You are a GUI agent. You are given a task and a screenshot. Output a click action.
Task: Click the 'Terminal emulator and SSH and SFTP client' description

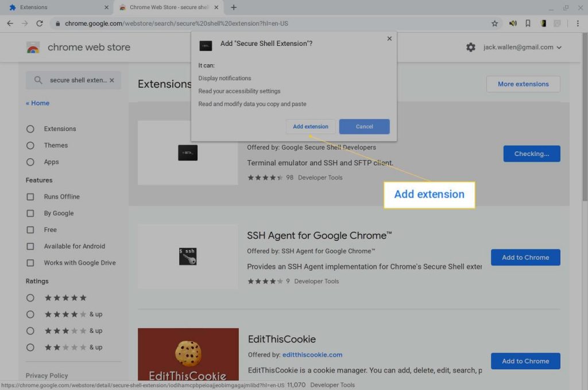tap(320, 163)
